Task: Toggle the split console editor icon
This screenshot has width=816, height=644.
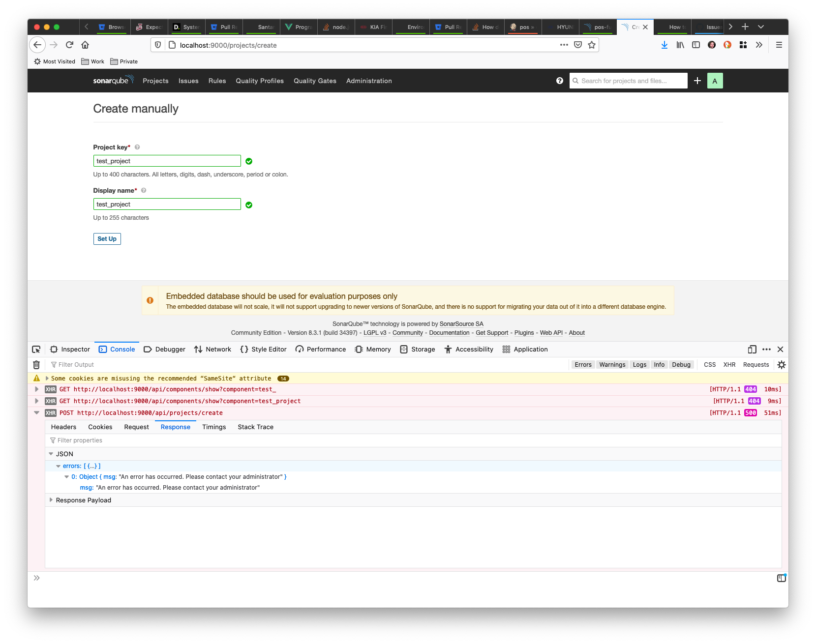Action: pyautogui.click(x=782, y=578)
